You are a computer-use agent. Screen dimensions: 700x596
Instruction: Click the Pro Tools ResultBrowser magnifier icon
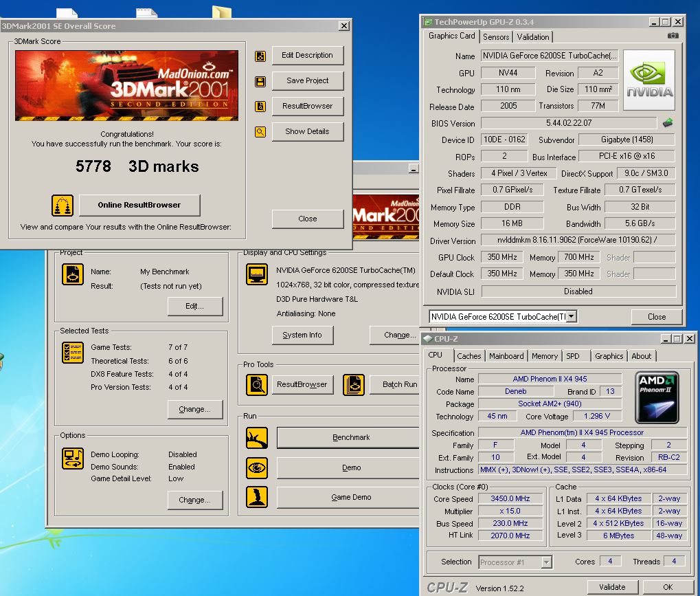tap(257, 385)
